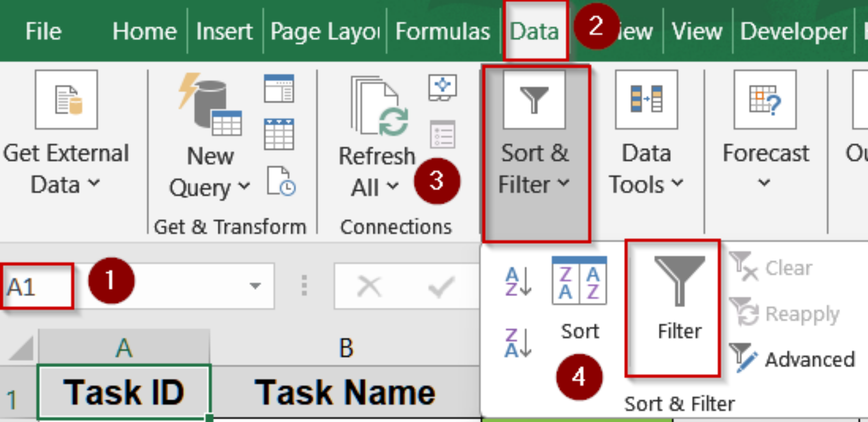
Task: Select the Task ID header cell
Action: (123, 391)
